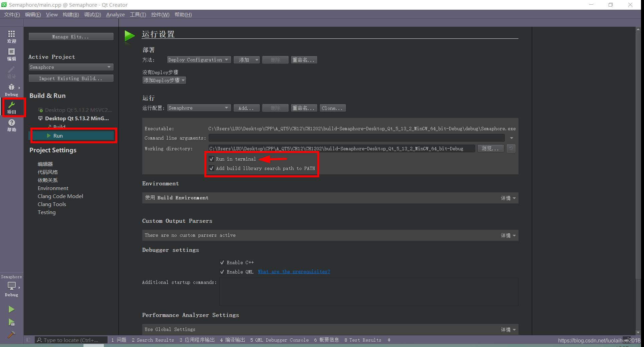Open the Projects (项目) mode
The image size is (644, 347).
tap(12, 108)
